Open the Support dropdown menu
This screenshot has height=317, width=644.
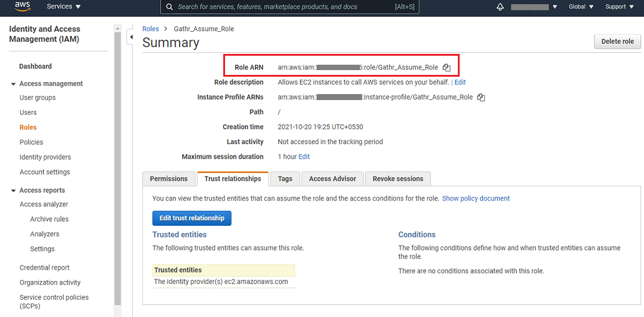[x=619, y=7]
